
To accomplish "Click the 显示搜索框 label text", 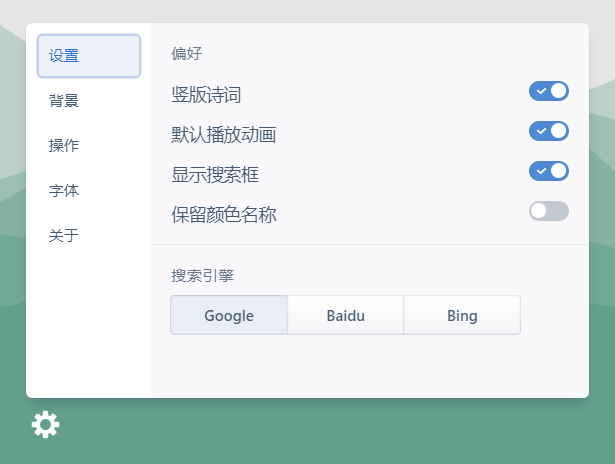I will pos(215,175).
